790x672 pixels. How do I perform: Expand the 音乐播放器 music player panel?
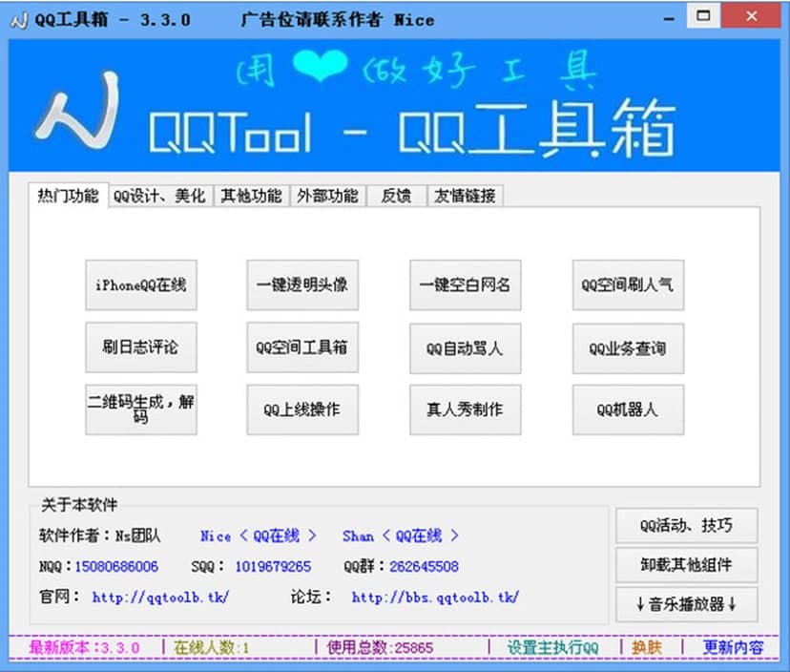point(686,605)
